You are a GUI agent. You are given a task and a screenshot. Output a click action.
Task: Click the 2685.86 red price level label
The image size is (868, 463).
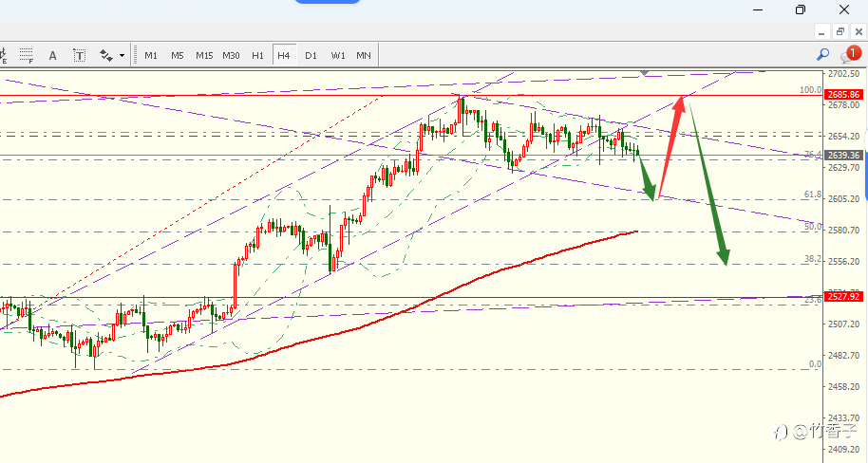(843, 95)
